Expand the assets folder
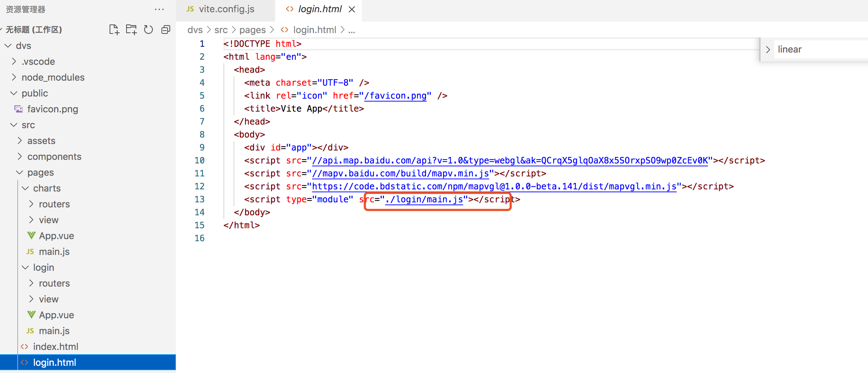The image size is (868, 373). click(x=19, y=141)
